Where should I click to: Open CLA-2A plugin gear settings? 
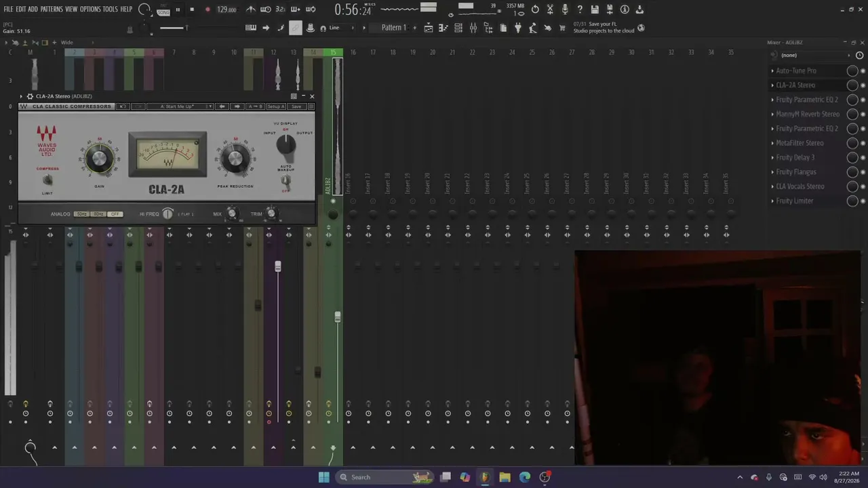pyautogui.click(x=30, y=96)
